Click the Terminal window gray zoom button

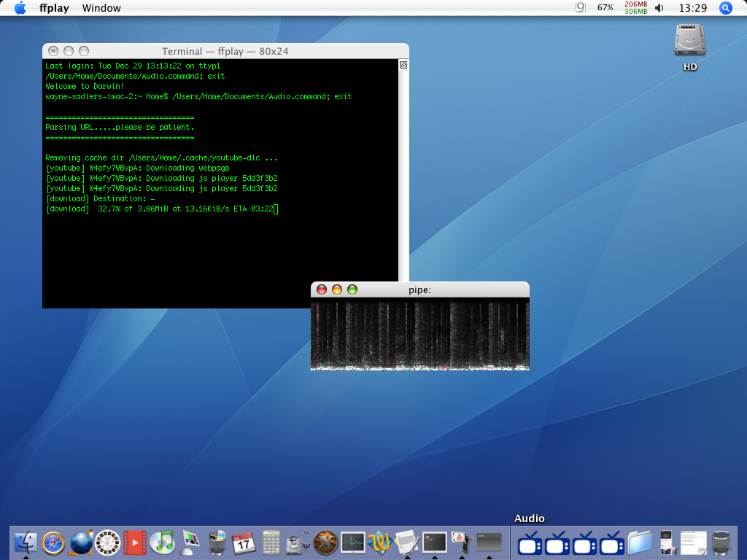point(84,51)
